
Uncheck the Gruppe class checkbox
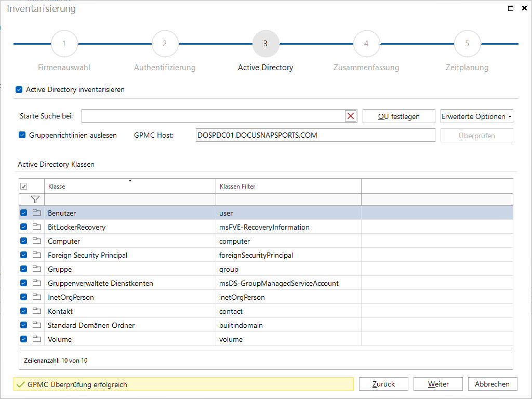coord(23,269)
